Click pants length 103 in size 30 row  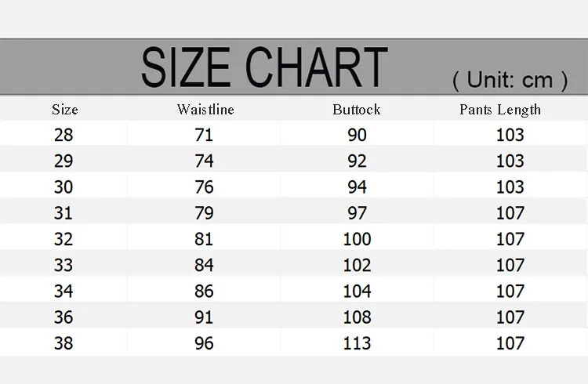point(510,187)
